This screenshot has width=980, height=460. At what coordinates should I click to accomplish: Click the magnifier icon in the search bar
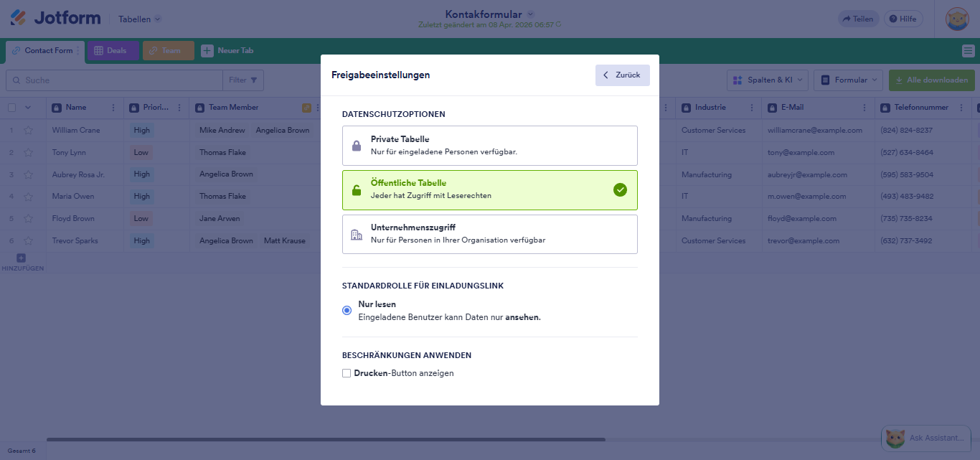coord(15,80)
